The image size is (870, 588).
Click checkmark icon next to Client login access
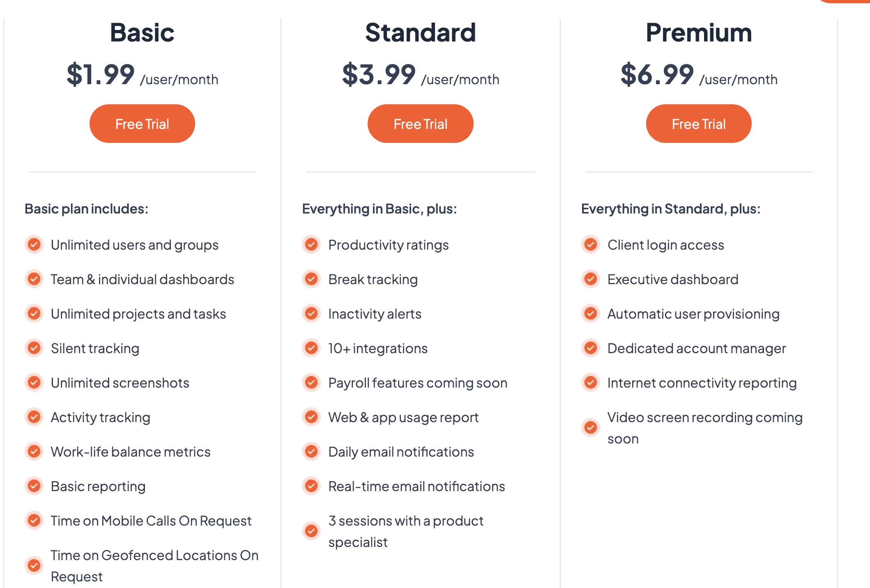tap(591, 245)
